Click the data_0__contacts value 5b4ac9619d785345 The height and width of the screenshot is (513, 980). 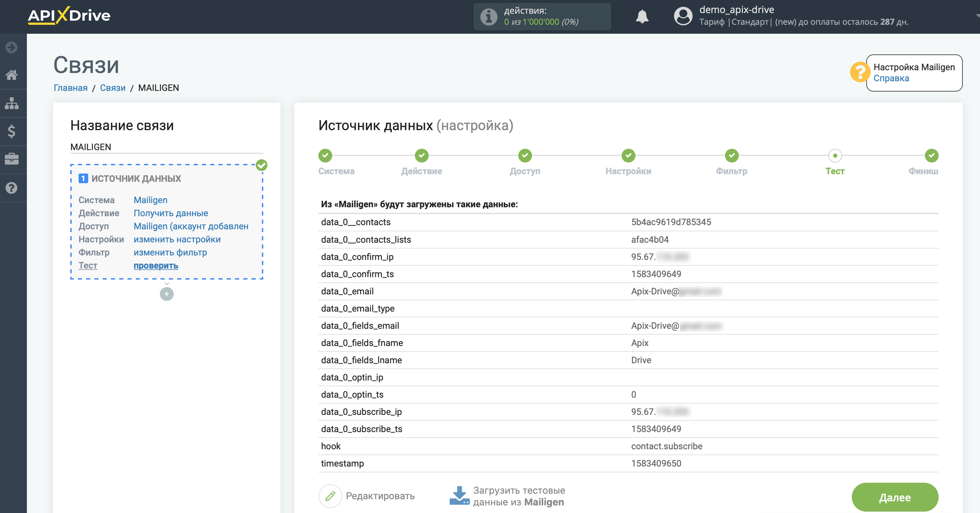(x=671, y=222)
